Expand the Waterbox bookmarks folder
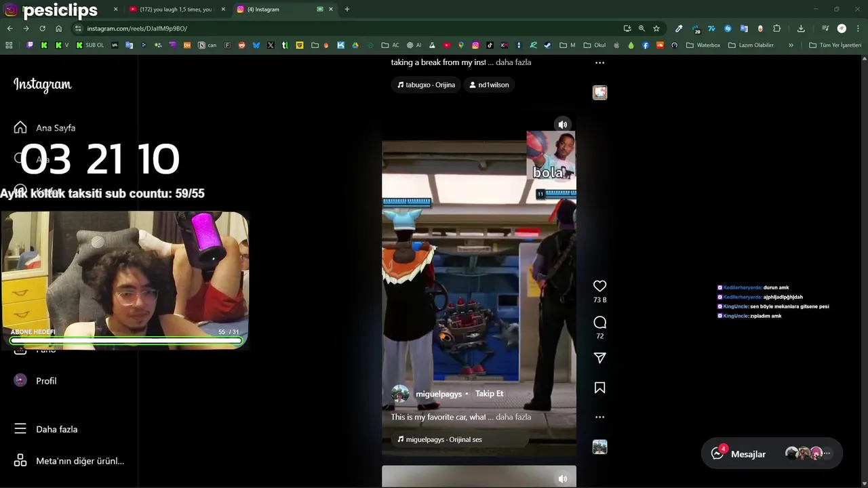Screen dimensions: 868x488 point(703,45)
